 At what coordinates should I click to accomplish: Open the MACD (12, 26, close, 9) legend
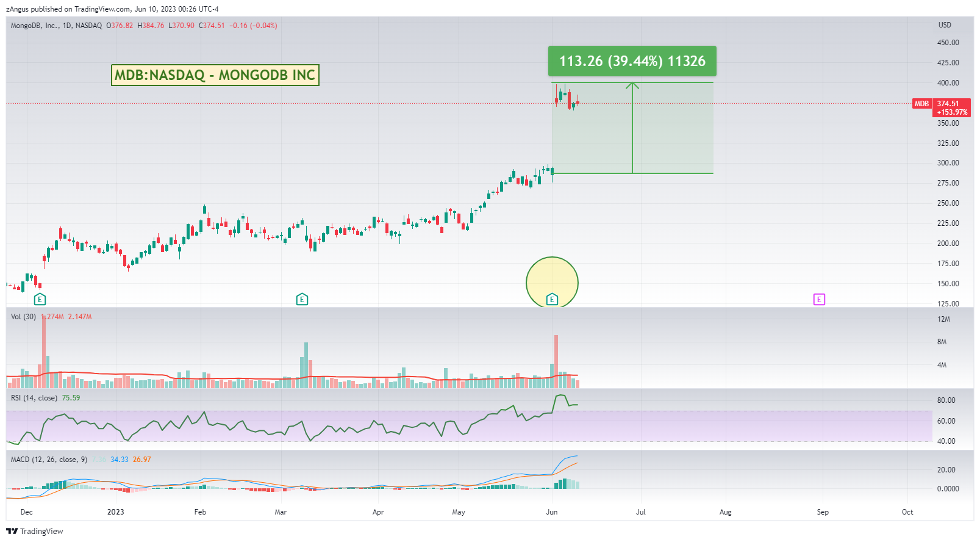tap(49, 460)
